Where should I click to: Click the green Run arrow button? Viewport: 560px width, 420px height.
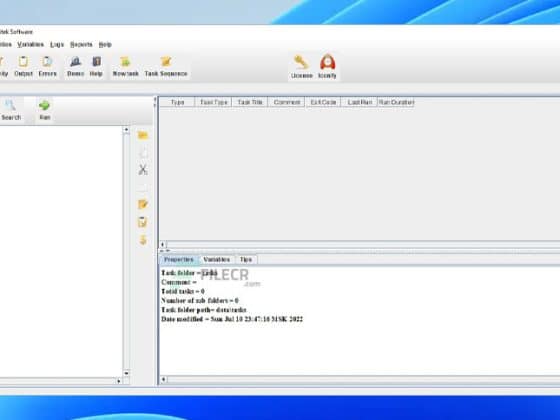click(x=45, y=110)
